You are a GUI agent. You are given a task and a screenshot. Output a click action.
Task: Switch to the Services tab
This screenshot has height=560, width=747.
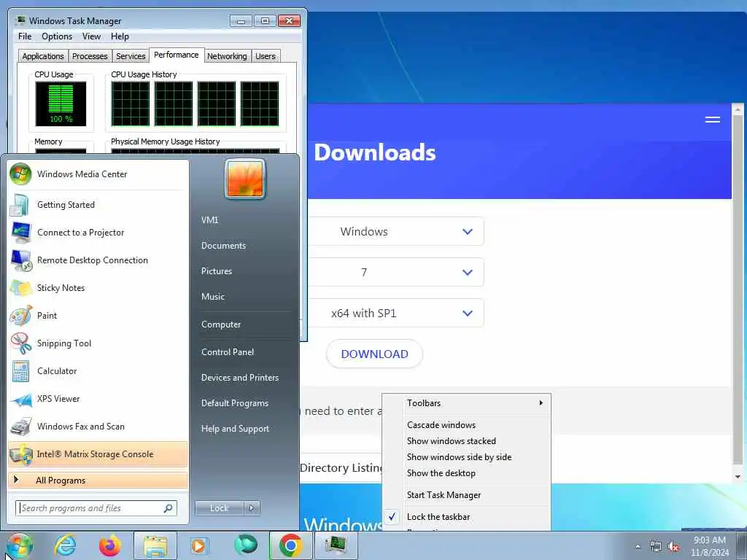131,56
